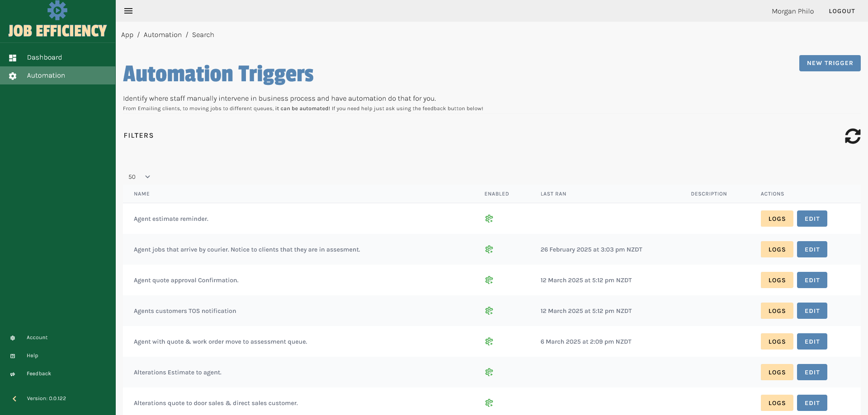This screenshot has height=415, width=868.
Task: Toggle enabled status for Agent estimate reminder
Action: (x=489, y=219)
